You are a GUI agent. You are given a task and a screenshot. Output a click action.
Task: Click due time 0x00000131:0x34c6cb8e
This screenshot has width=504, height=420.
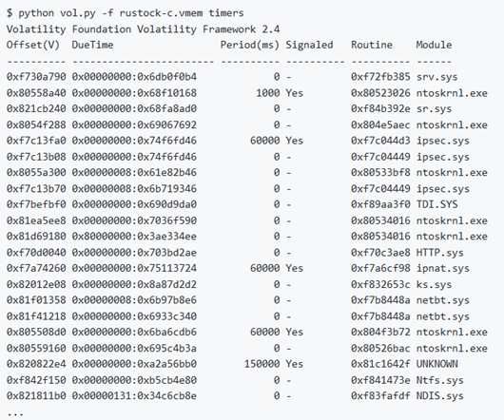(x=134, y=396)
